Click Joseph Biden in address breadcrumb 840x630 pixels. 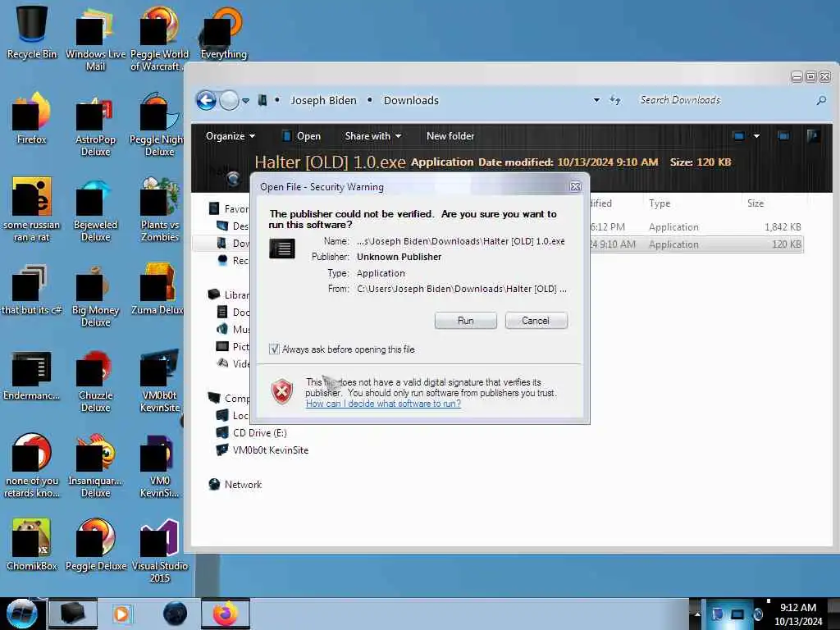click(323, 100)
